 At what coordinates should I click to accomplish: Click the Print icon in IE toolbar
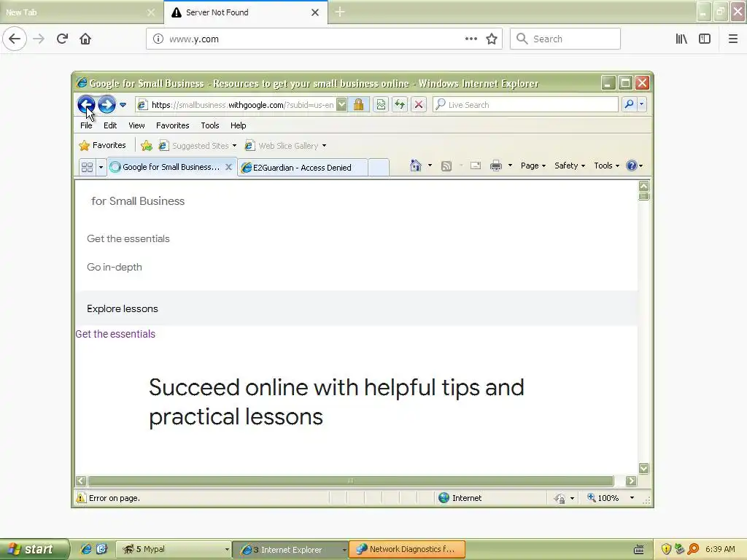(x=496, y=166)
